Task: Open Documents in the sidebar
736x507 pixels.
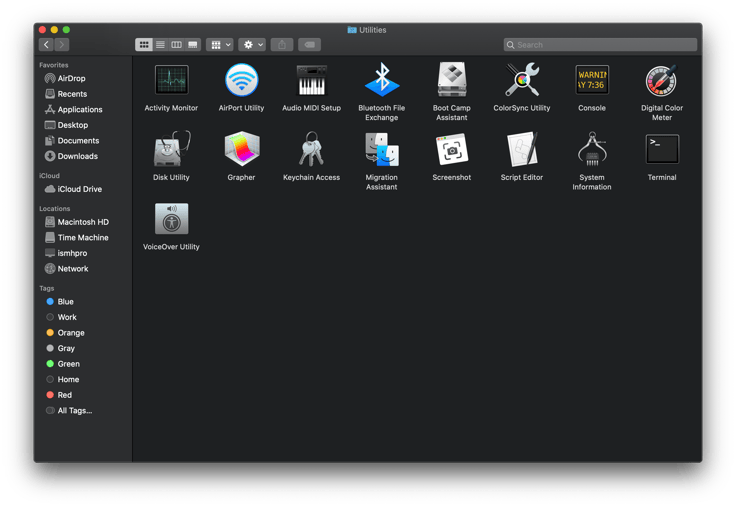Action: coord(72,140)
